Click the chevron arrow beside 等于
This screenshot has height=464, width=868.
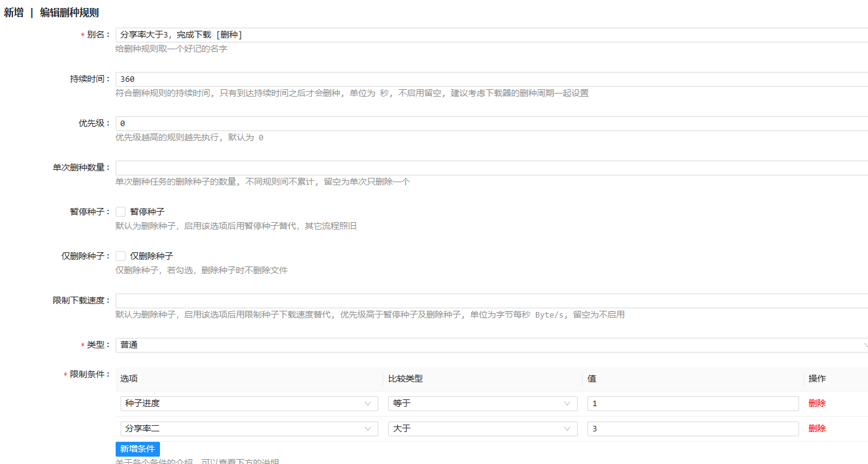[x=567, y=404]
